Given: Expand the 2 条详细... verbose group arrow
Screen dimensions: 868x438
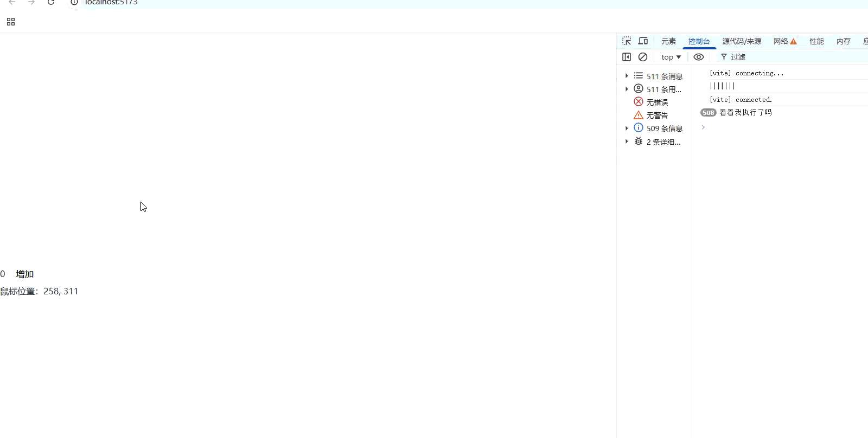Looking at the screenshot, I should [627, 141].
